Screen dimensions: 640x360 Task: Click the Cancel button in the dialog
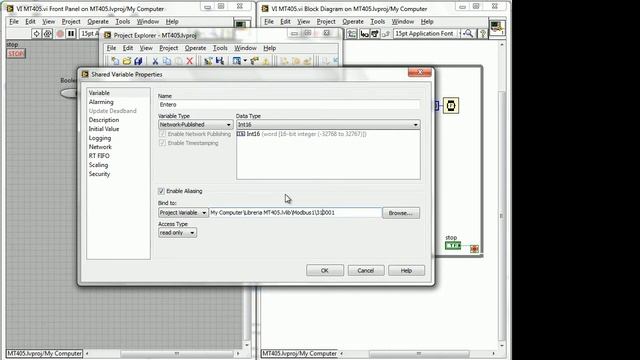point(366,271)
